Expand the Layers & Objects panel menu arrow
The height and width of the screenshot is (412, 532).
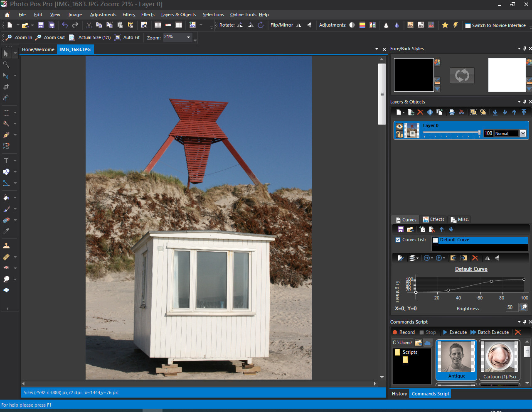(519, 102)
